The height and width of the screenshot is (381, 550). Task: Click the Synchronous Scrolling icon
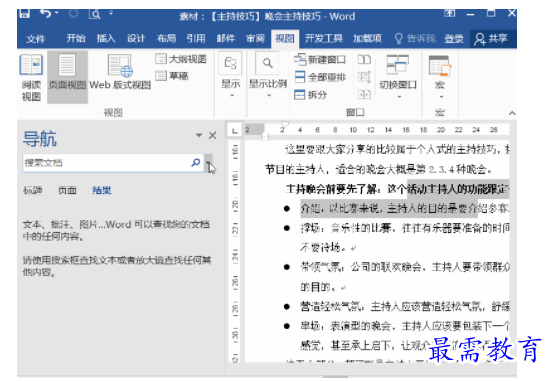364,77
